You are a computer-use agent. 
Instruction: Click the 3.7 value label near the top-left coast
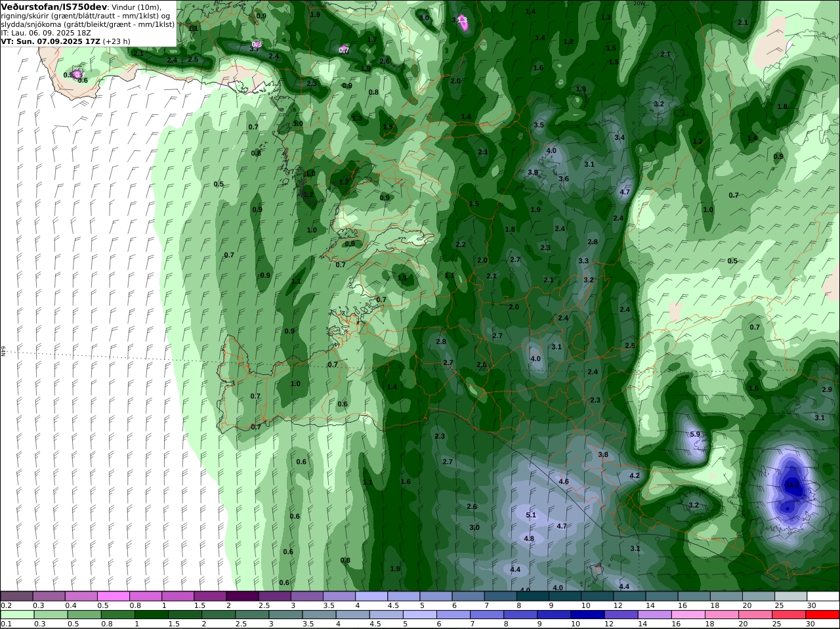pyautogui.click(x=255, y=49)
